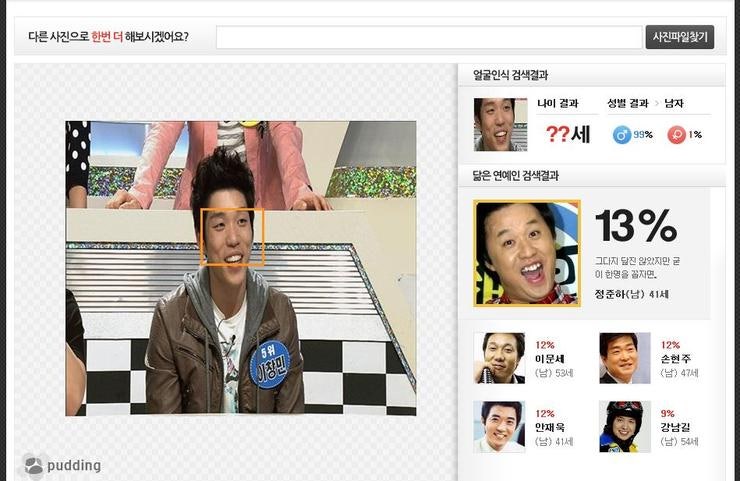The height and width of the screenshot is (481, 740).
Task: Click the 사진파일찾기 button
Action: point(679,37)
